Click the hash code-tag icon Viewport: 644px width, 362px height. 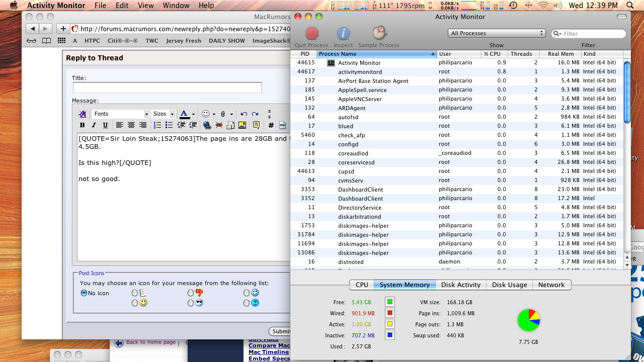(271, 125)
